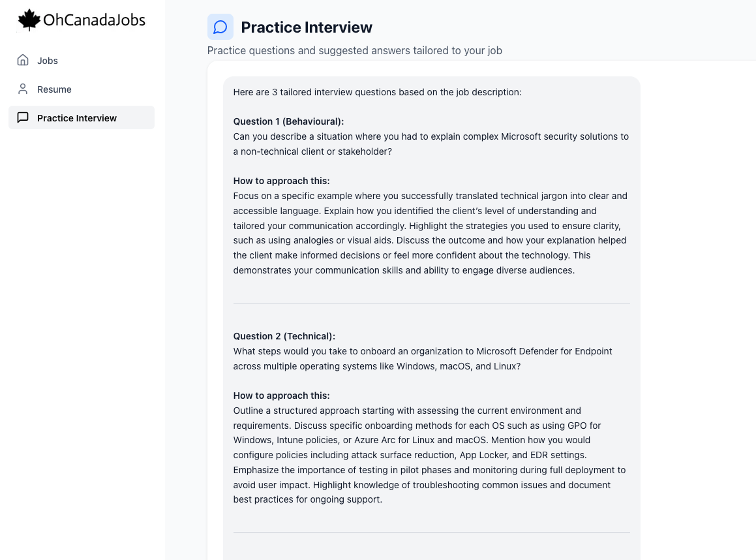Click the question about onboarding Microsoft Defender
Viewport: 756px width, 560px height.
click(x=423, y=358)
